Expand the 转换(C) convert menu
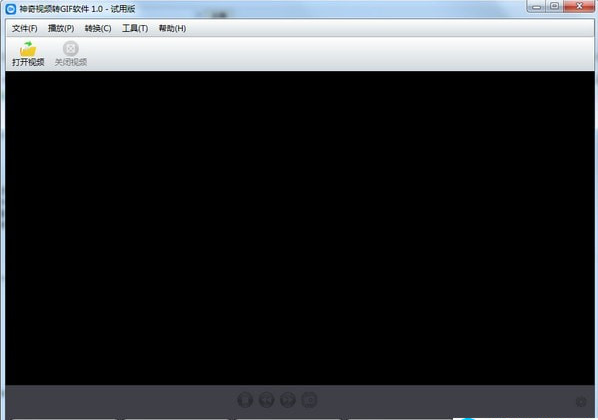Image resolution: width=598 pixels, height=420 pixels. pyautogui.click(x=98, y=28)
